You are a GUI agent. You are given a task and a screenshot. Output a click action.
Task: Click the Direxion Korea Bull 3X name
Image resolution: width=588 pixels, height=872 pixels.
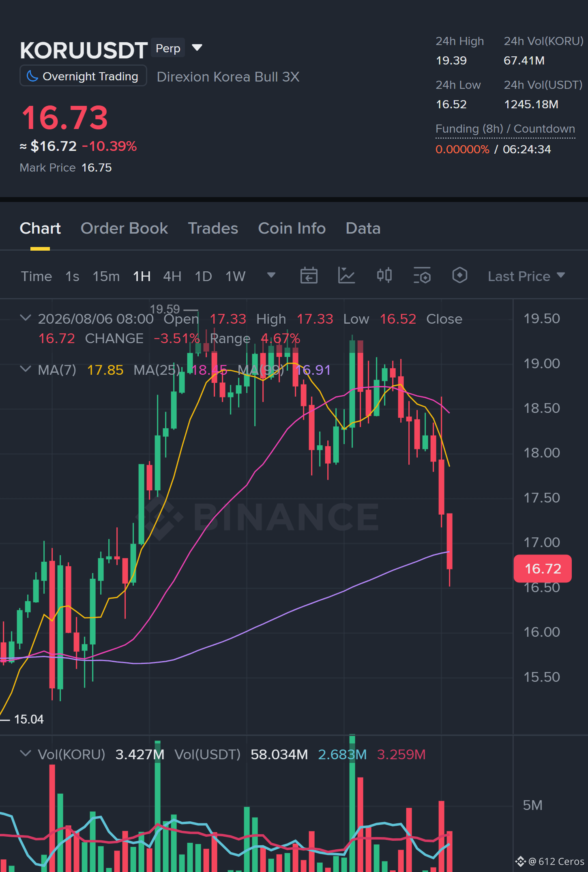[x=228, y=77]
